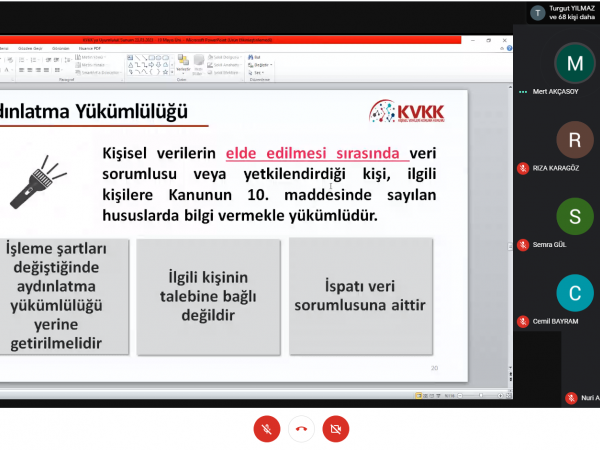The height and width of the screenshot is (450, 600).
Task: Select Mert AKÇASOY's participant tile avatar
Action: pyautogui.click(x=575, y=63)
